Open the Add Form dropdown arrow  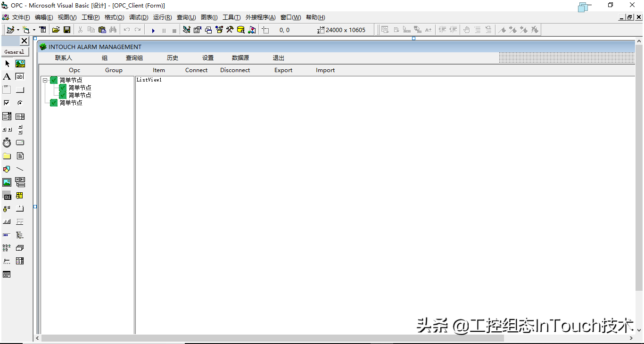tap(34, 30)
